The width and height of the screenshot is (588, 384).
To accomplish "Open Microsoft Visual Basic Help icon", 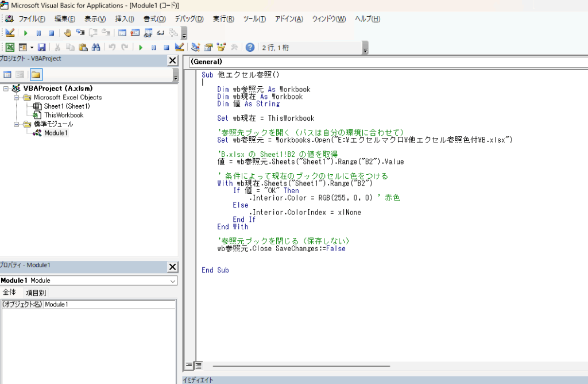I will pyautogui.click(x=250, y=47).
